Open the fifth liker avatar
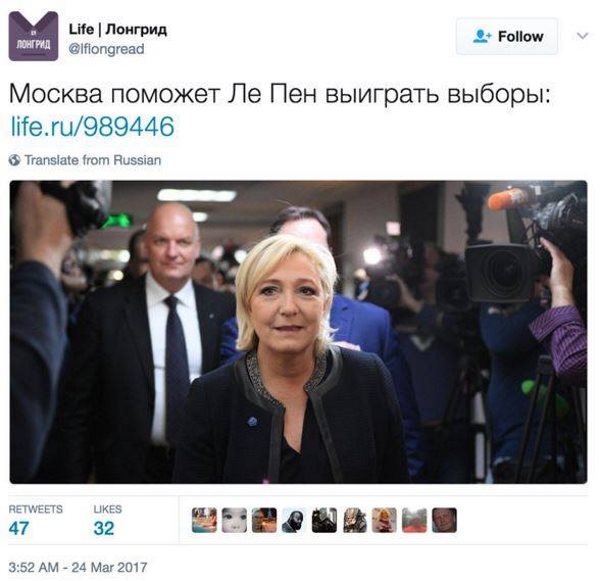Image resolution: width=600 pixels, height=581 pixels. click(x=324, y=520)
